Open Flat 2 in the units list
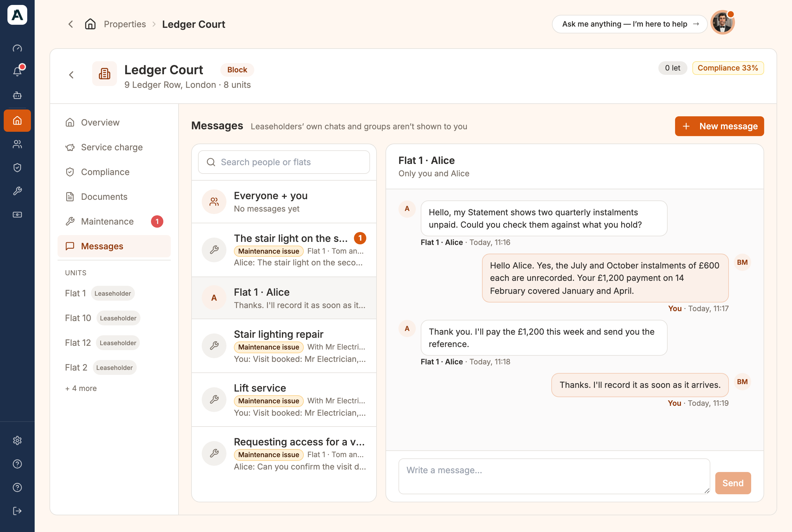792x532 pixels. pos(101,367)
